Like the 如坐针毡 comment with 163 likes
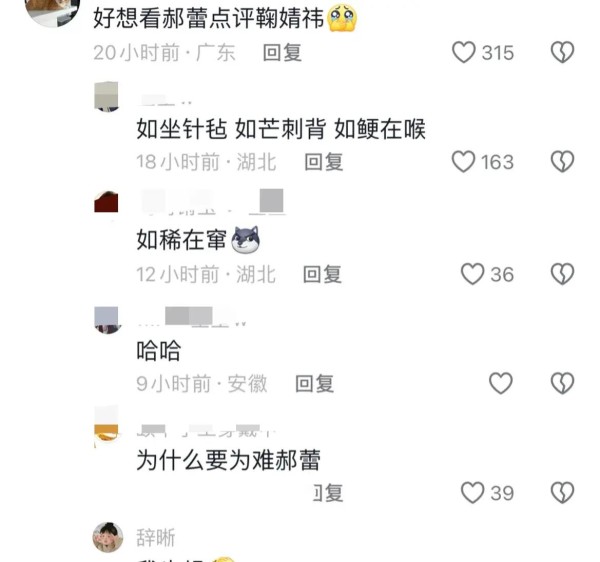Screen dimensions: 600x562 [x=463, y=161]
